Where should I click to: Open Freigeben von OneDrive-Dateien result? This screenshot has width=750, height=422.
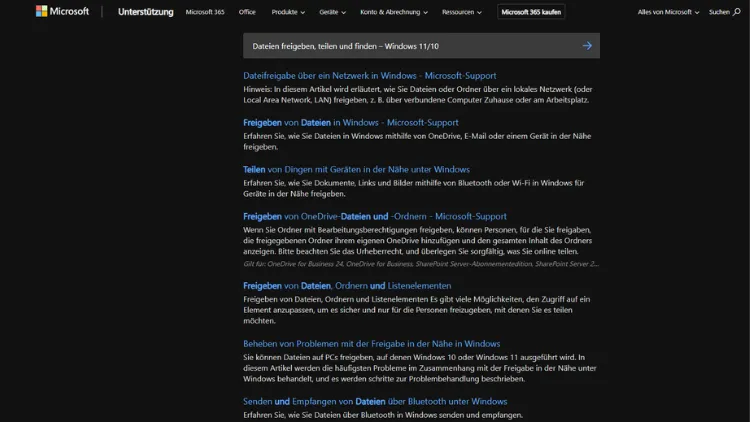[375, 216]
